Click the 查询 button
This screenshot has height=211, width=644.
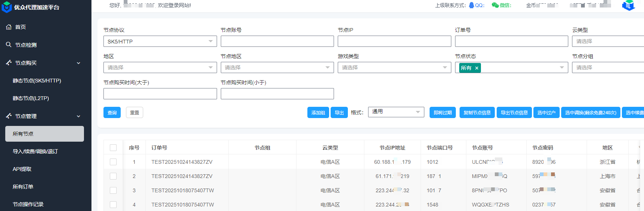tap(112, 112)
